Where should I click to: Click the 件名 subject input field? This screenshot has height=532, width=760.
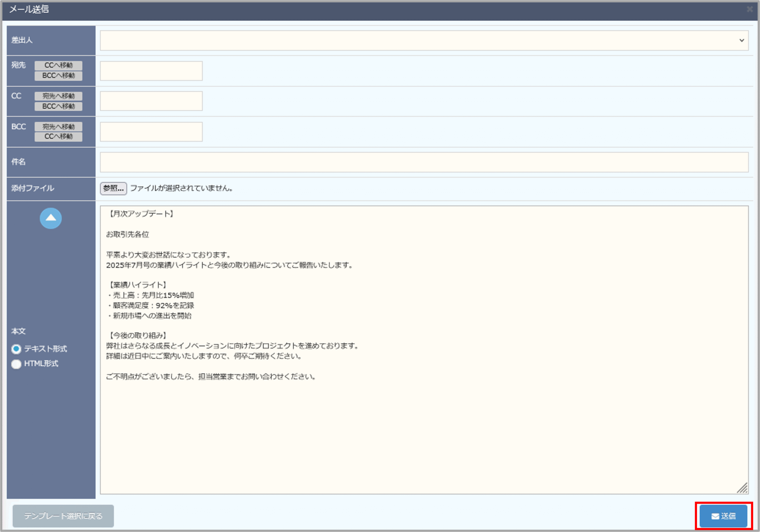coord(424,162)
